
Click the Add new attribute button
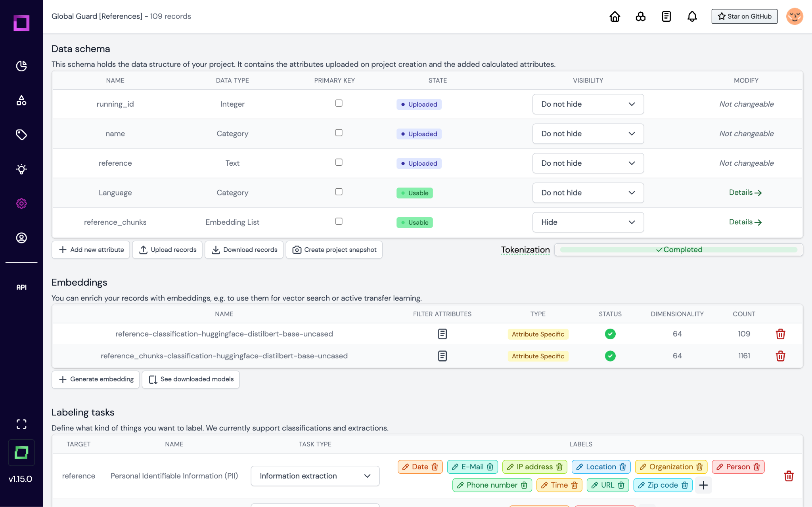point(90,249)
